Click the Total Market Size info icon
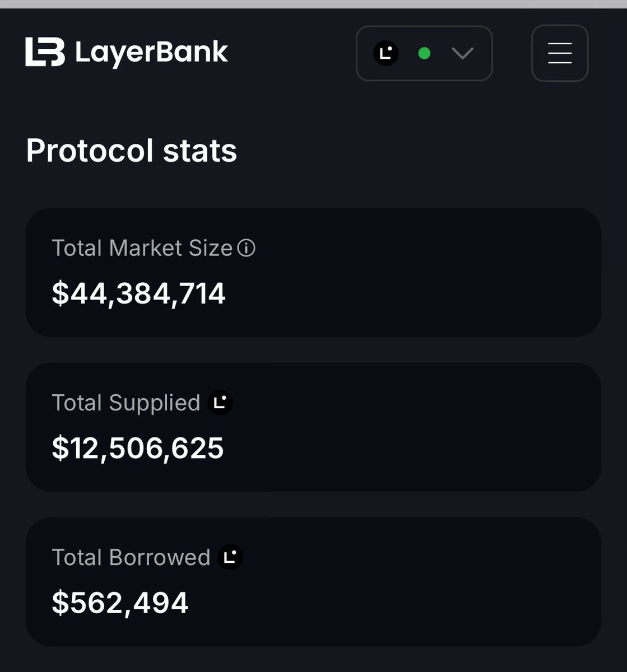The width and height of the screenshot is (627, 672). pyautogui.click(x=247, y=248)
